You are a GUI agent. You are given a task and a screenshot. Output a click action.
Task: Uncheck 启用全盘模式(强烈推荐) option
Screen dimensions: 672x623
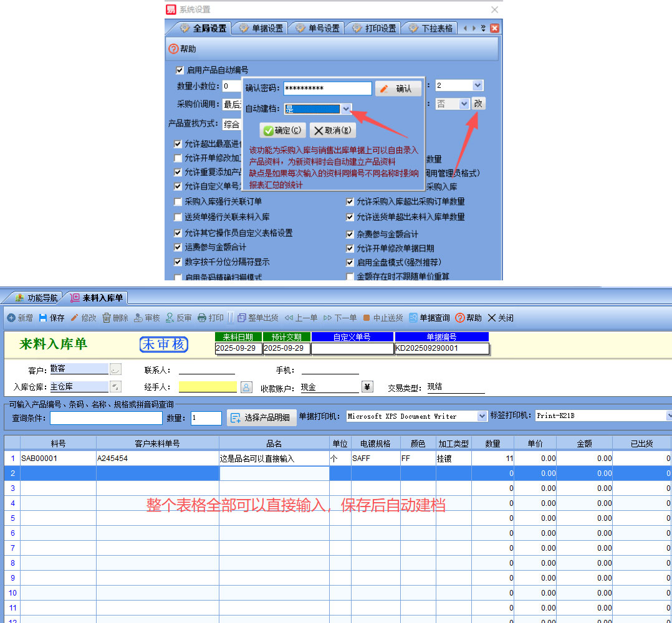[x=350, y=262]
